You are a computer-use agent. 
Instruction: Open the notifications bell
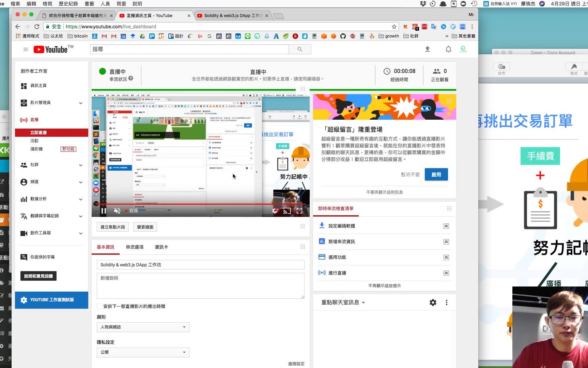point(448,49)
